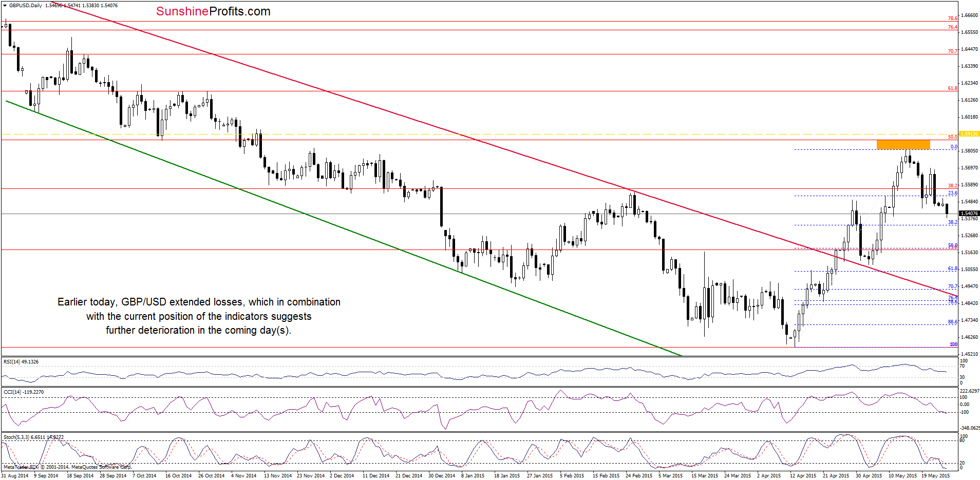Image resolution: width=980 pixels, height=480 pixels.
Task: Click the 1.61260 price axis label
Action: click(x=969, y=100)
